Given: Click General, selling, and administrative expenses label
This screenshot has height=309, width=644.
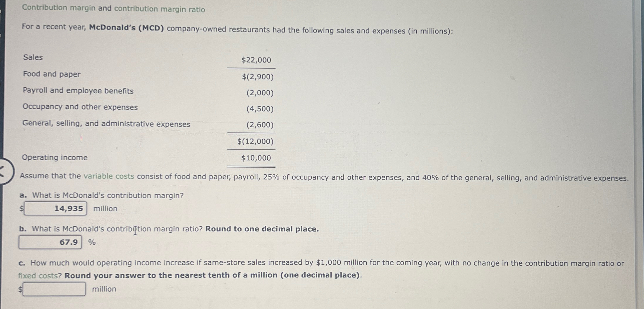Looking at the screenshot, I should click(x=106, y=124).
